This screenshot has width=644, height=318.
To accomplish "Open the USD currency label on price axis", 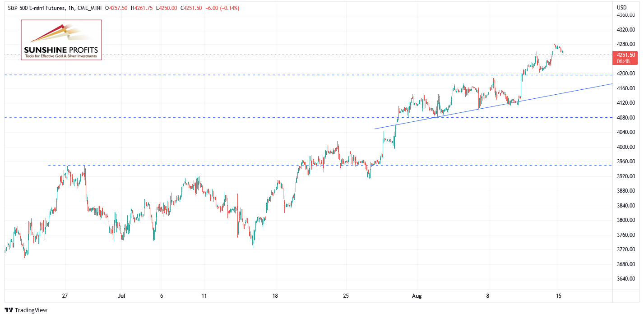I will 621,7.
